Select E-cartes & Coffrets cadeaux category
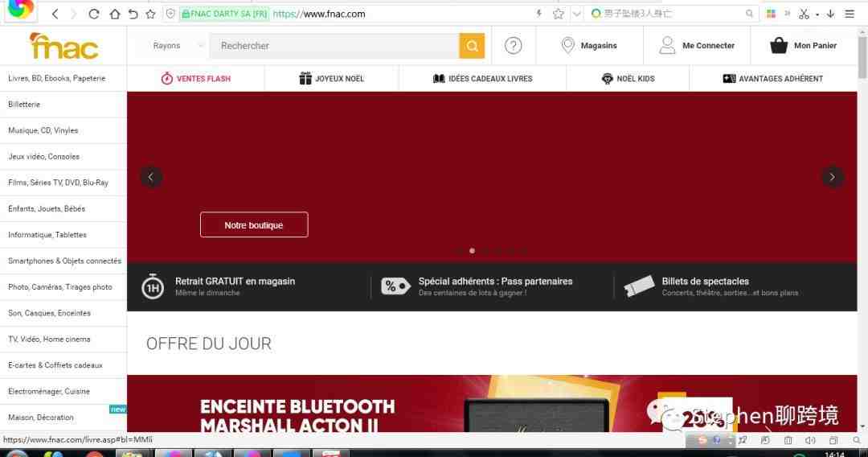Viewport: 868px width, 457px height. point(63,365)
